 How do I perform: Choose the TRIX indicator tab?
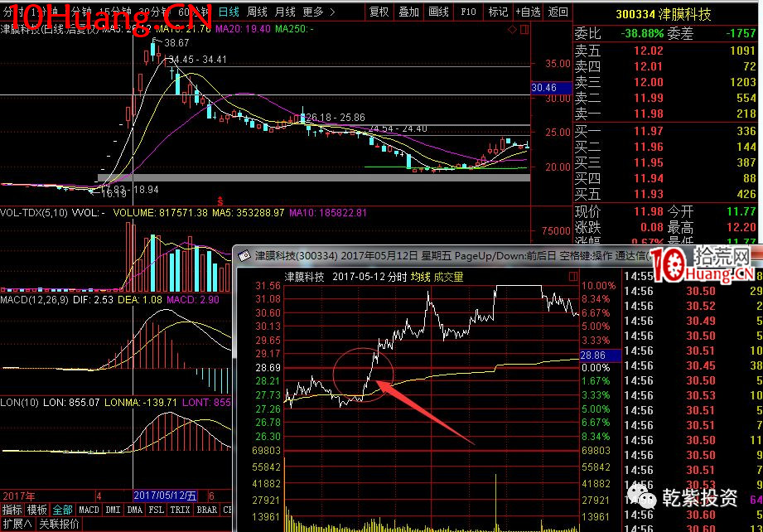[x=180, y=510]
